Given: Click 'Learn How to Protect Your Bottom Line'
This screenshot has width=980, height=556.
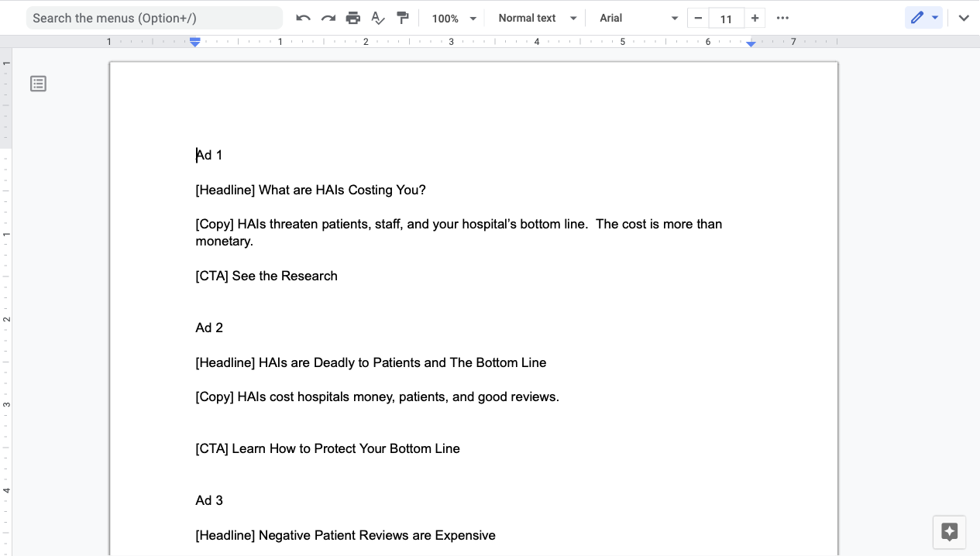Looking at the screenshot, I should pyautogui.click(x=346, y=448).
